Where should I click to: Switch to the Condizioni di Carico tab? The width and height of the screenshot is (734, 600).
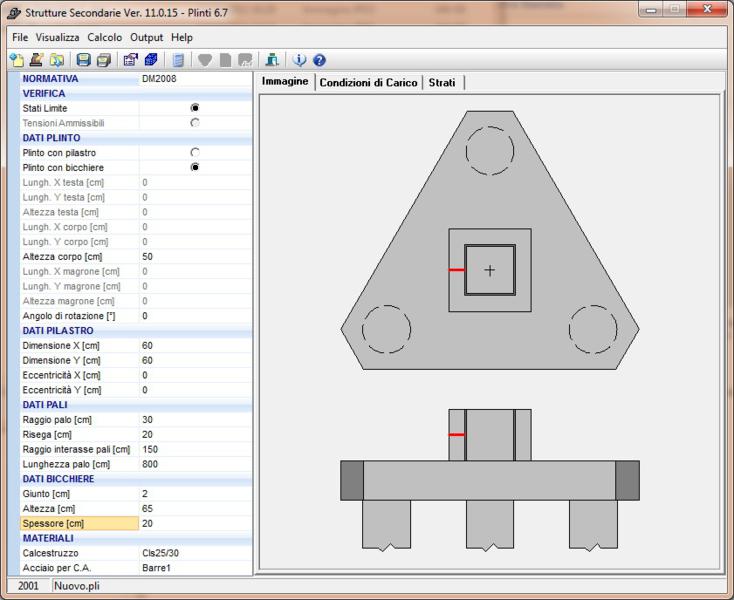click(368, 83)
